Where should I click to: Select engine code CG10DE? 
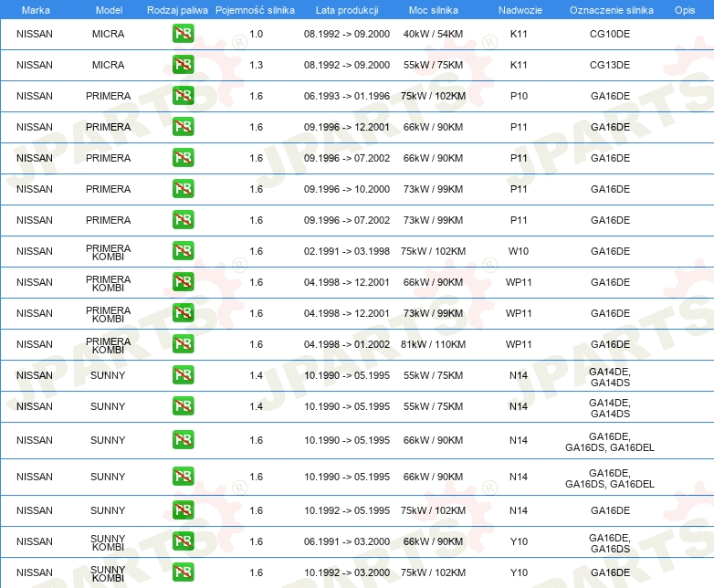[x=610, y=34]
